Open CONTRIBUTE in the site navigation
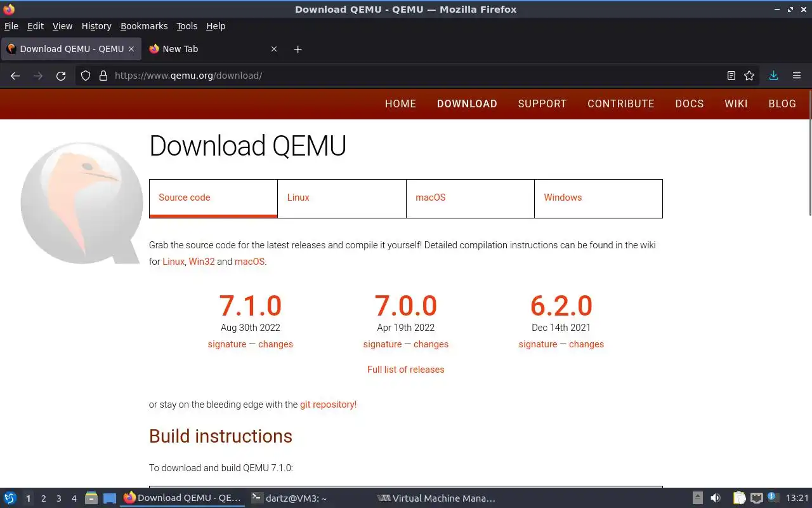Image resolution: width=812 pixels, height=508 pixels. (620, 104)
